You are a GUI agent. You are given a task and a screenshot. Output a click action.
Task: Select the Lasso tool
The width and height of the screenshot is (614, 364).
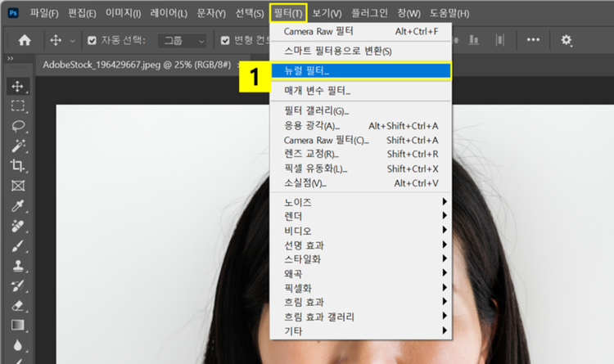click(x=18, y=126)
